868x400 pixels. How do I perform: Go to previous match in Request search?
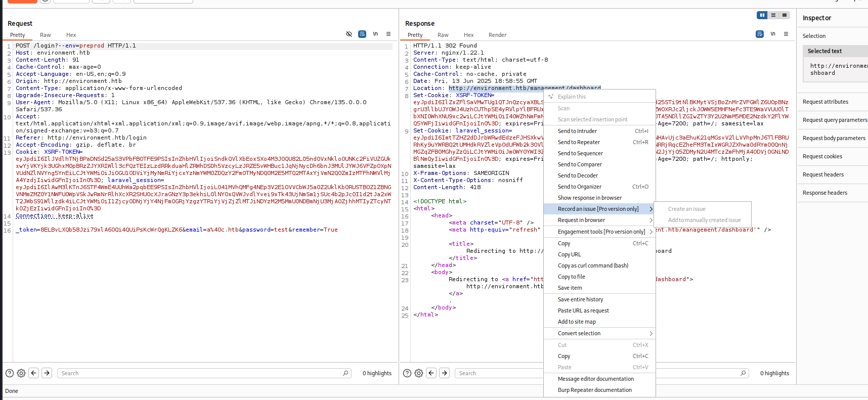click(x=34, y=373)
